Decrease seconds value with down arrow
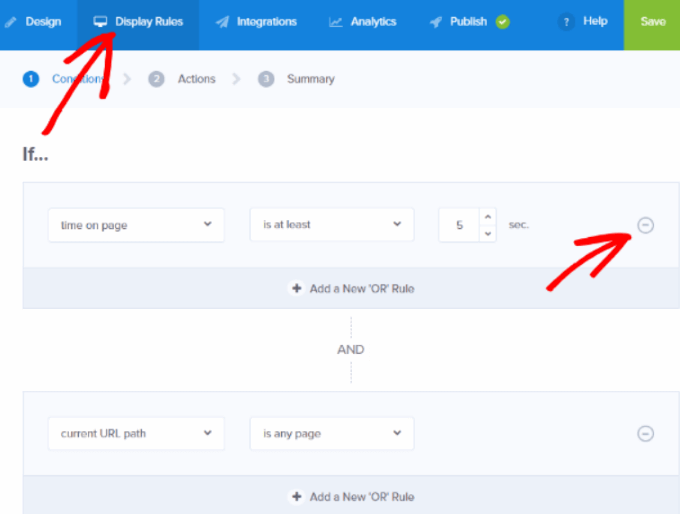The width and height of the screenshot is (680, 514). point(488,233)
